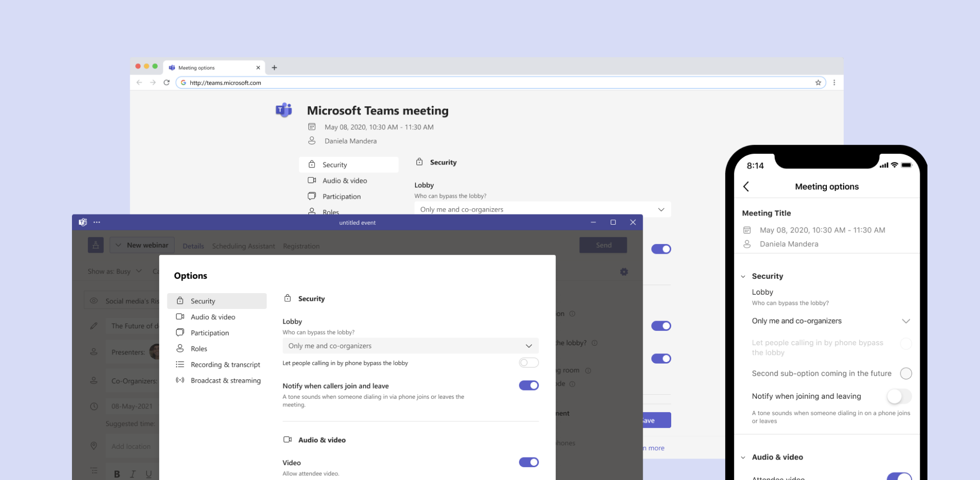Open the ellipsis menu in the untitled event title bar
Screen dimensions: 980x480
pyautogui.click(x=97, y=222)
